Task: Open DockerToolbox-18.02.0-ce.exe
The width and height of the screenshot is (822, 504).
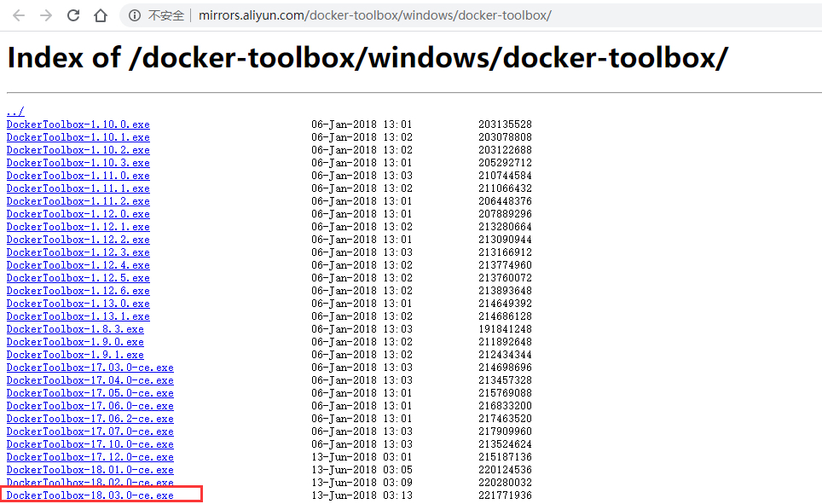Action: tap(89, 482)
